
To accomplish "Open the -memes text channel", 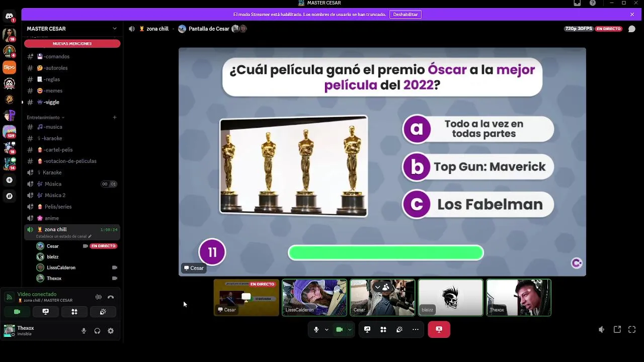I will 72,90.
